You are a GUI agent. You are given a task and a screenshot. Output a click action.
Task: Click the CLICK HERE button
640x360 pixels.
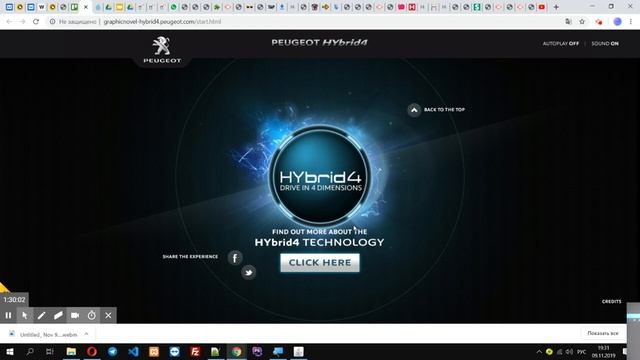320,263
